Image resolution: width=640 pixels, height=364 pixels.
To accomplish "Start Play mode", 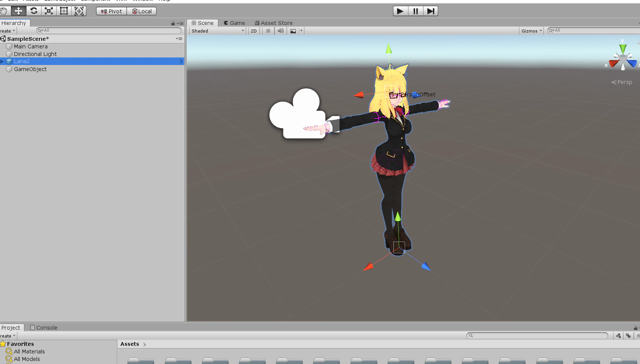I will [400, 11].
